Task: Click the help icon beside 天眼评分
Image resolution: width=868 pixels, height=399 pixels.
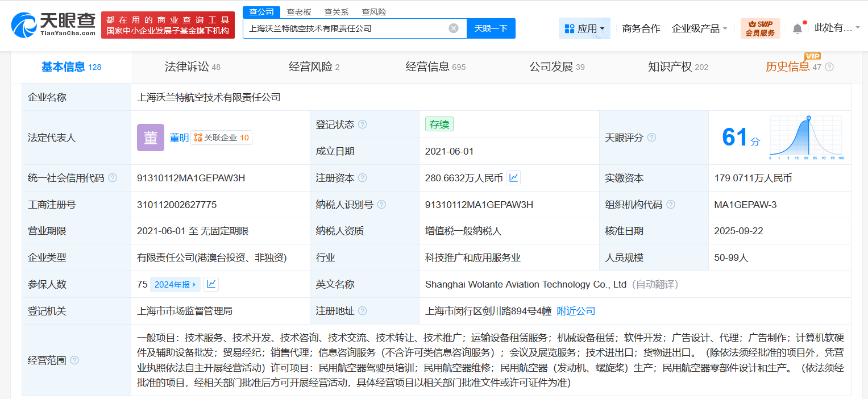Action: (x=651, y=138)
